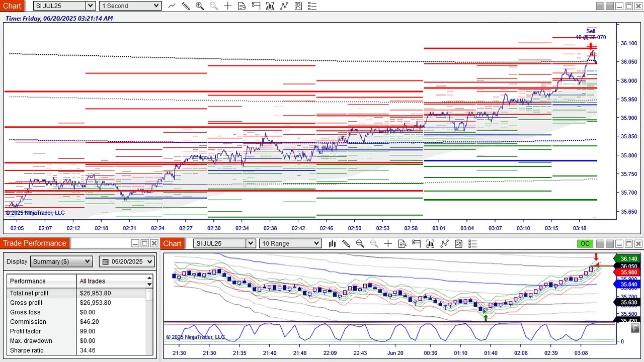Open data box icon in bottom chart toolbar

[402, 244]
